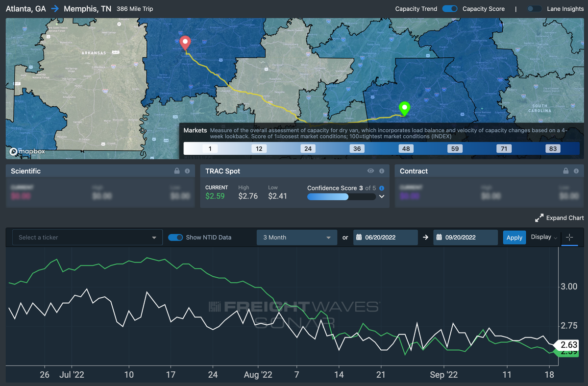Viewport: 588px width, 386px height.
Task: Open the Select a ticker dropdown
Action: coord(87,238)
